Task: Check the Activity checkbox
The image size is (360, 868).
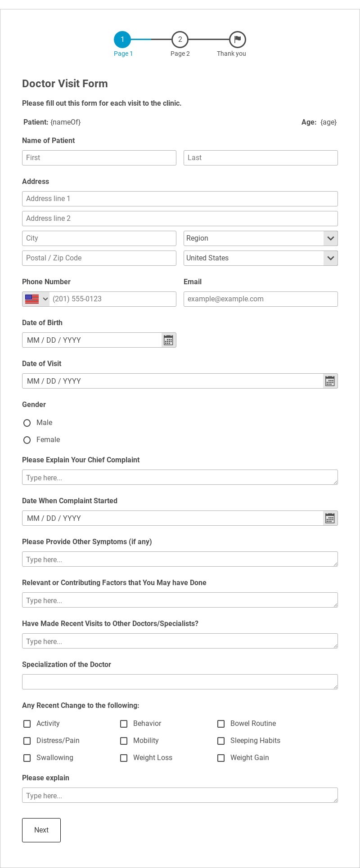Action: [x=27, y=724]
